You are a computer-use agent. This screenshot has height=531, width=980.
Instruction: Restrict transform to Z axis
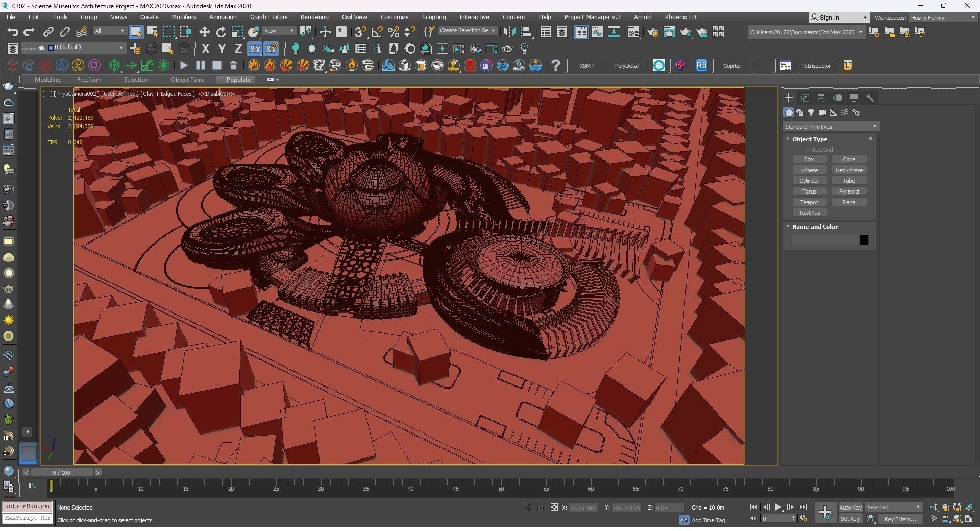[x=238, y=49]
